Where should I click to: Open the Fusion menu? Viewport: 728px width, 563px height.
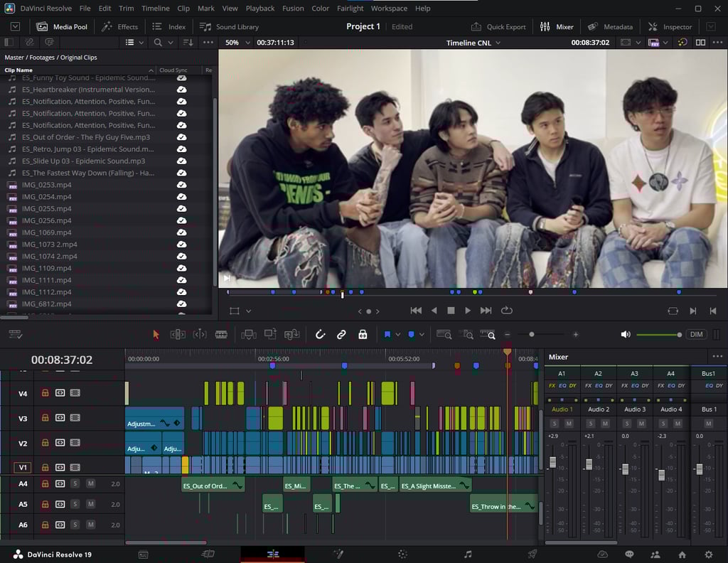pos(293,9)
